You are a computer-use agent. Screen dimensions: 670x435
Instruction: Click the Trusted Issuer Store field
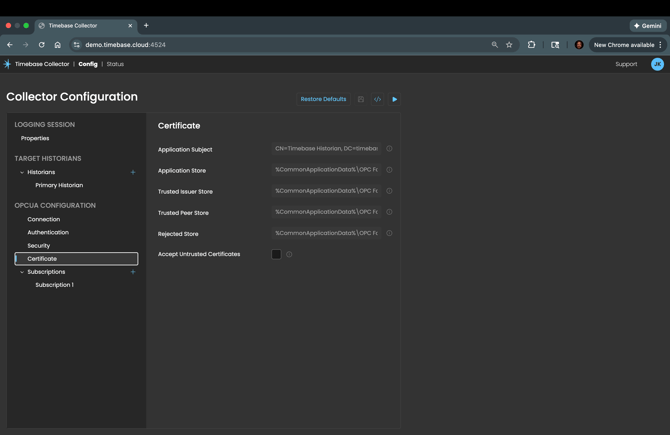coord(326,191)
